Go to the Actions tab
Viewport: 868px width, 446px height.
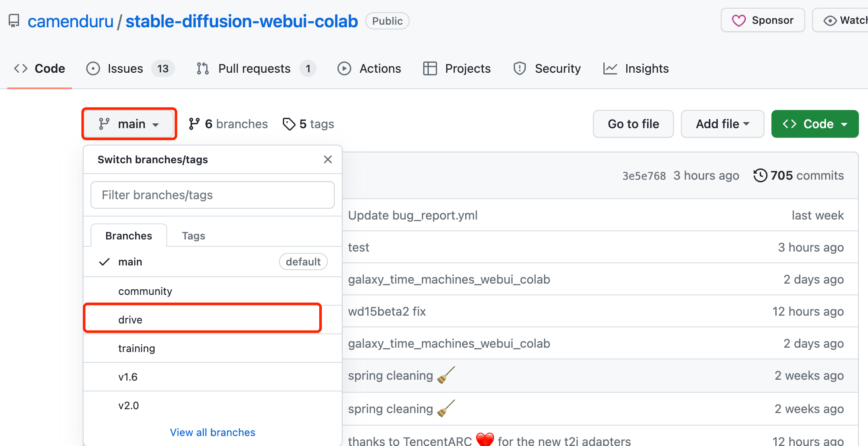[369, 68]
